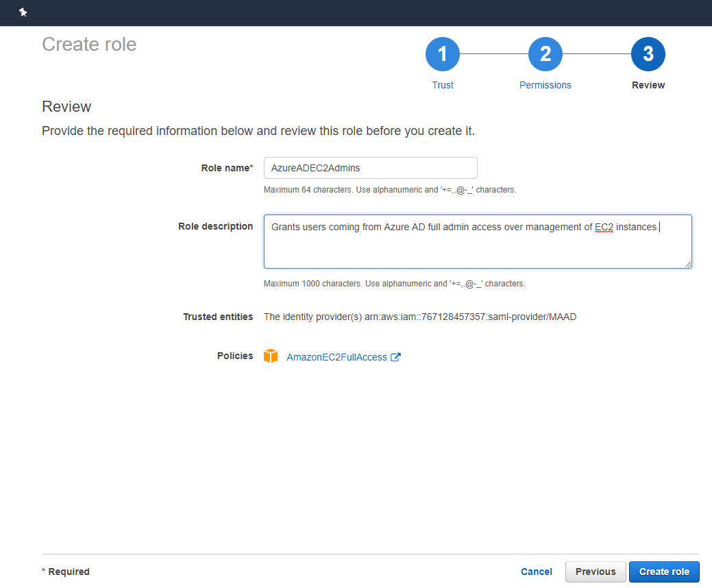Click the orange policy cube icon
The image size is (712, 588).
pos(271,356)
